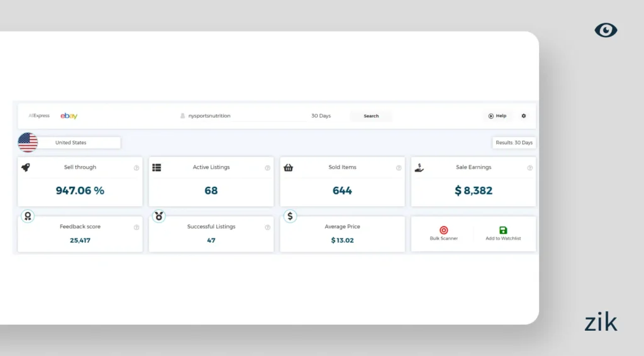Click the Search button
644x356 pixels.
click(371, 116)
